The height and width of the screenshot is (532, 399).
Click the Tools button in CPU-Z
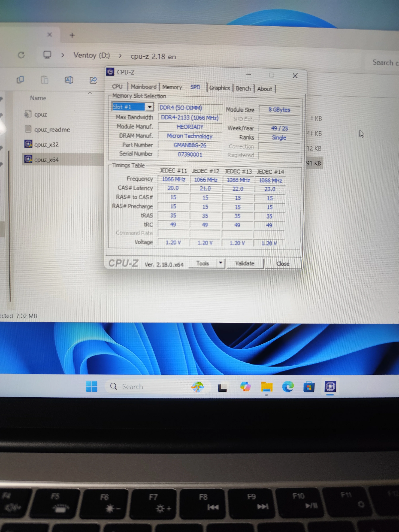coord(202,264)
